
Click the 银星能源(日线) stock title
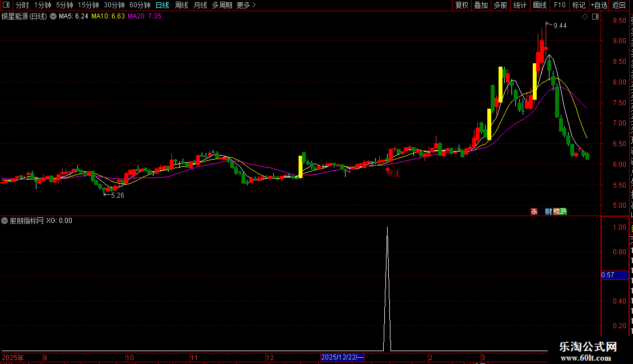click(24, 17)
